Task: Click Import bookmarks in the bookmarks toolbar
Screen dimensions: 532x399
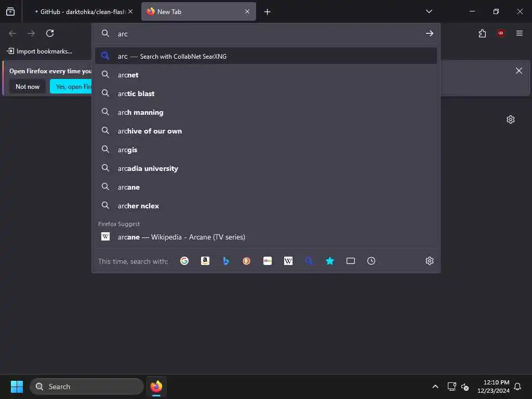Action: (39, 51)
